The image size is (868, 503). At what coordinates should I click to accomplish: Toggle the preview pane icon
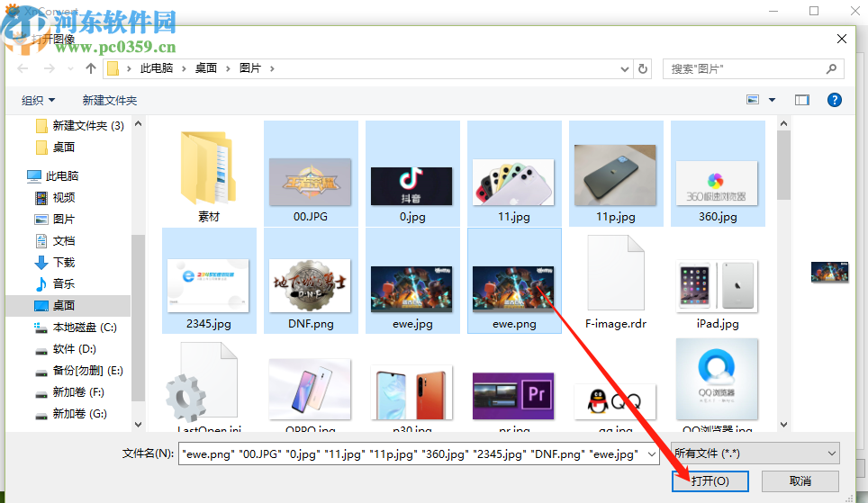(802, 100)
